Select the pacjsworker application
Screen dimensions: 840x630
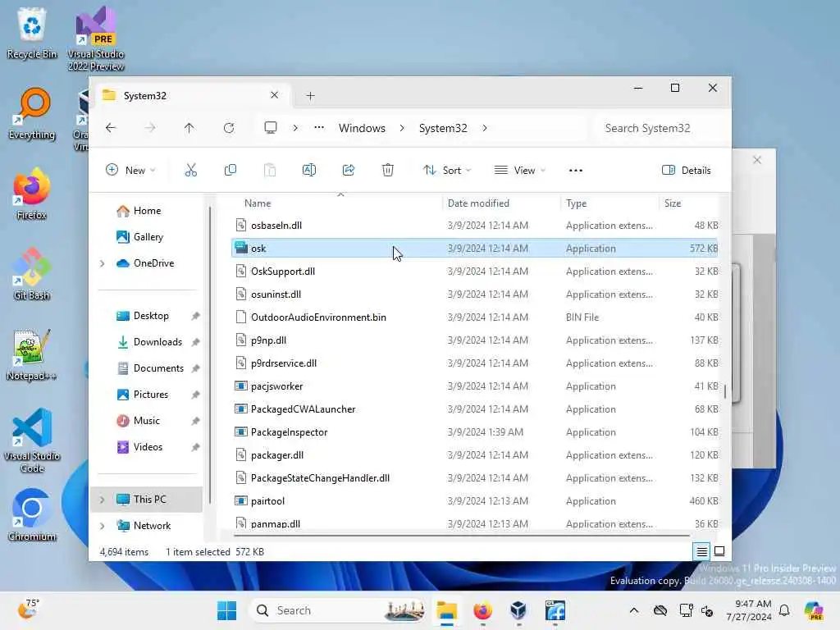475,386
